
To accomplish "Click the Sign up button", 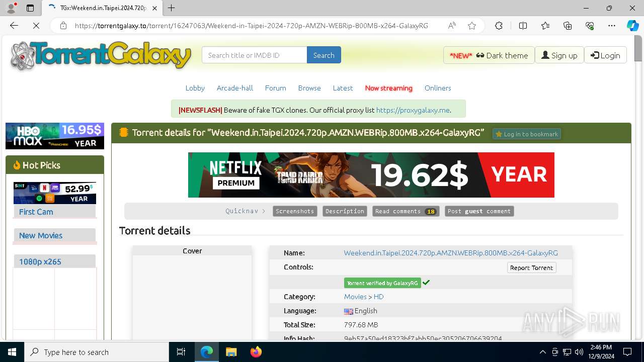I will 559,55.
